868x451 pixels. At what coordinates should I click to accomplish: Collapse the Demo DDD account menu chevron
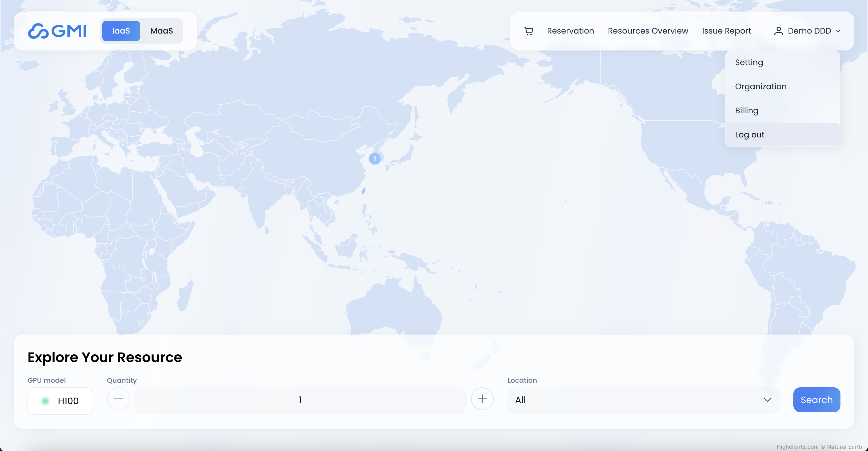(838, 31)
